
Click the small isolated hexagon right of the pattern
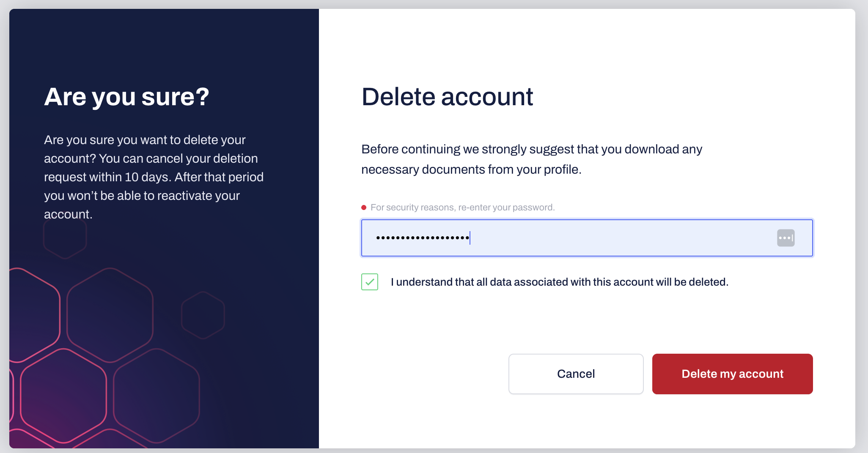point(203,315)
